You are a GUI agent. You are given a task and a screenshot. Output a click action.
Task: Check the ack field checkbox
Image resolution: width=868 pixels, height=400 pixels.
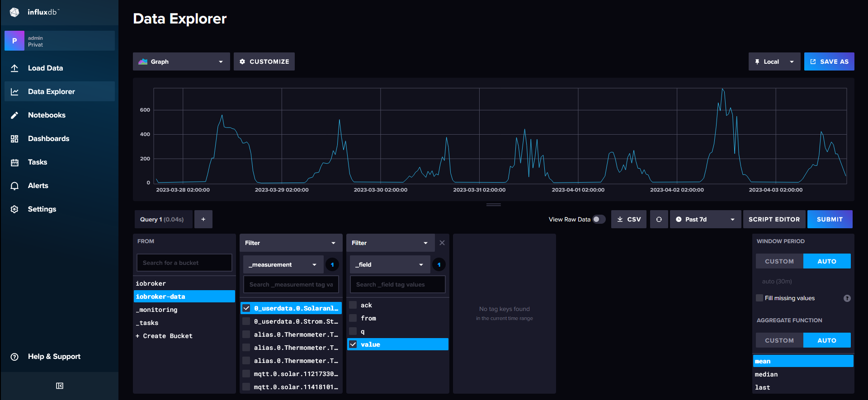pyautogui.click(x=353, y=305)
